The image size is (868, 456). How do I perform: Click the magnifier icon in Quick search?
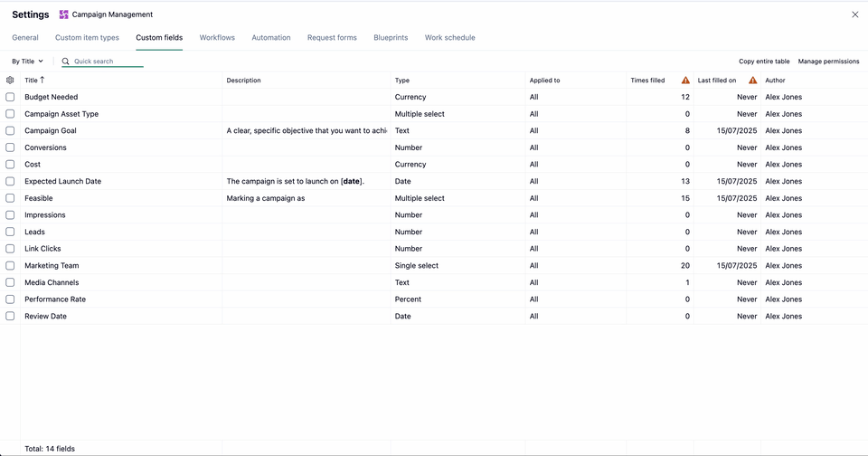click(x=65, y=62)
